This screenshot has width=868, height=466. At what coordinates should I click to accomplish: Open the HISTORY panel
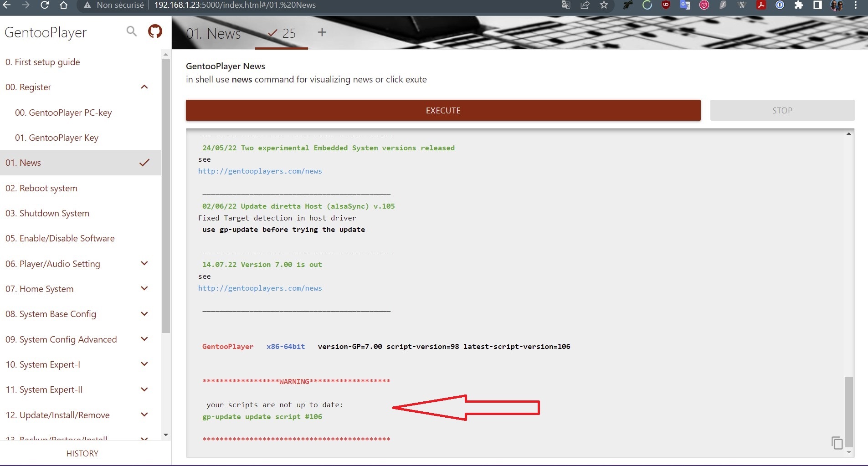[x=82, y=453]
